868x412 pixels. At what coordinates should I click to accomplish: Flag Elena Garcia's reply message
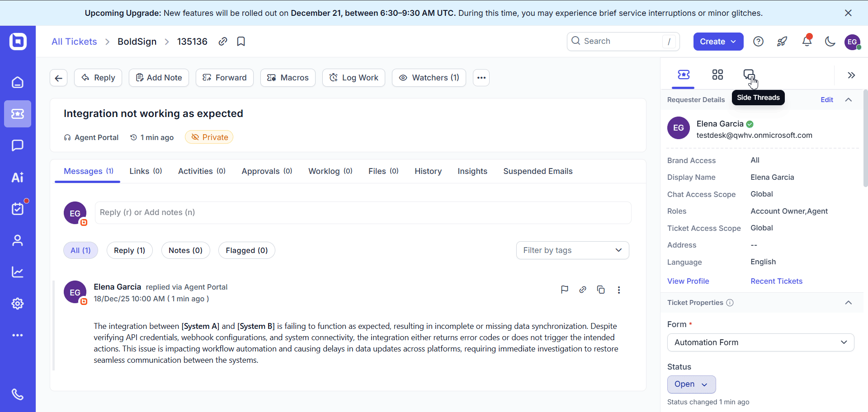pos(564,290)
